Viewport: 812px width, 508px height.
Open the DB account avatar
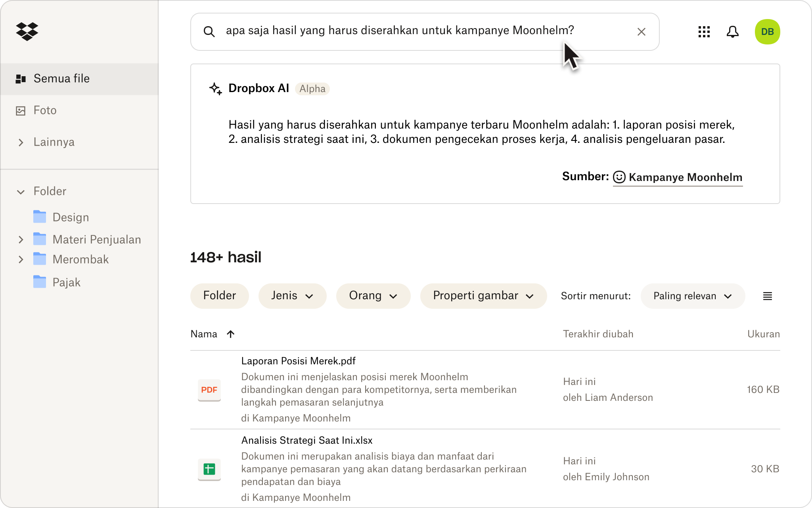767,32
